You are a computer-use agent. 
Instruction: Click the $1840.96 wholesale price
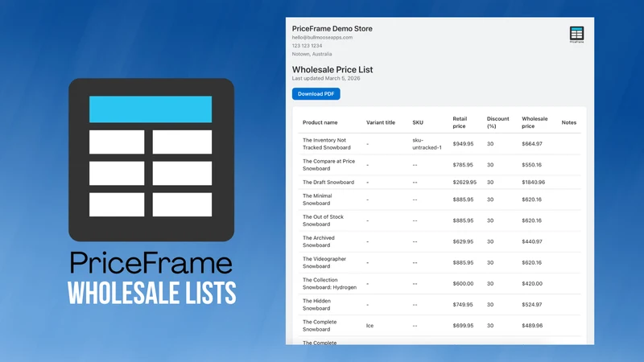tap(534, 183)
